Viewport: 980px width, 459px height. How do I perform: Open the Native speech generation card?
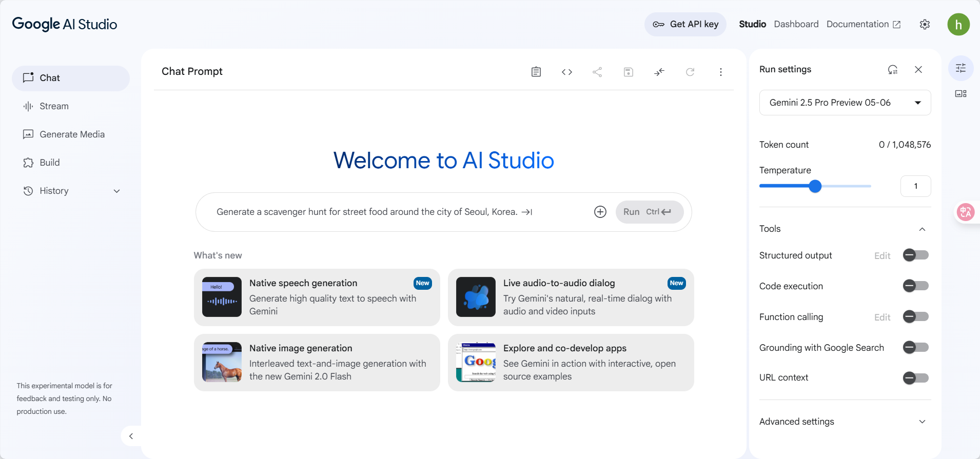pyautogui.click(x=317, y=297)
